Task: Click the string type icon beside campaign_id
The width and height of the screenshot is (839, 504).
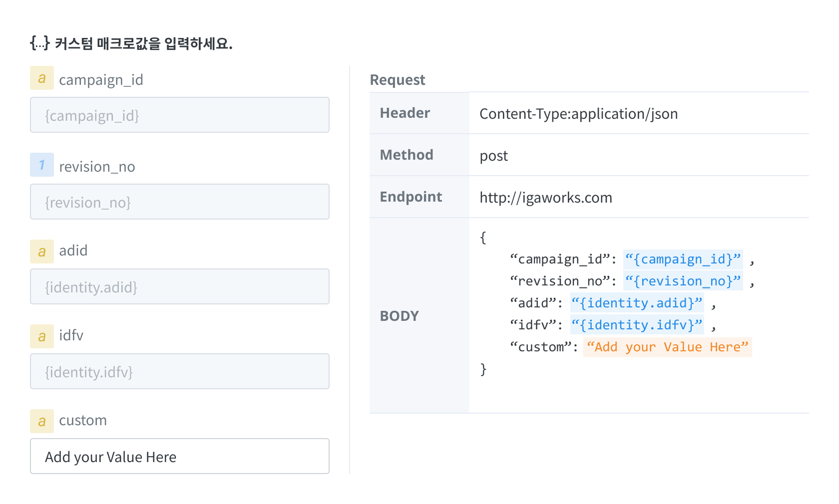Action: pyautogui.click(x=42, y=78)
